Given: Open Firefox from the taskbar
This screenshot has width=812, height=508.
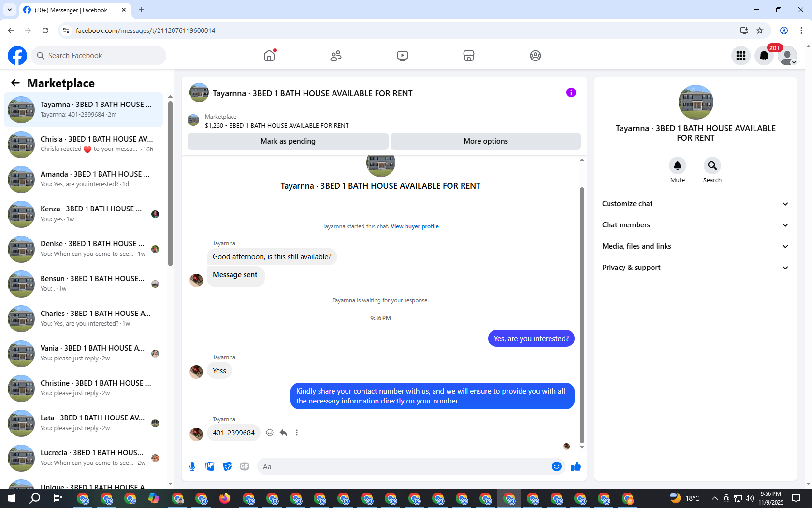Looking at the screenshot, I should [x=225, y=498].
